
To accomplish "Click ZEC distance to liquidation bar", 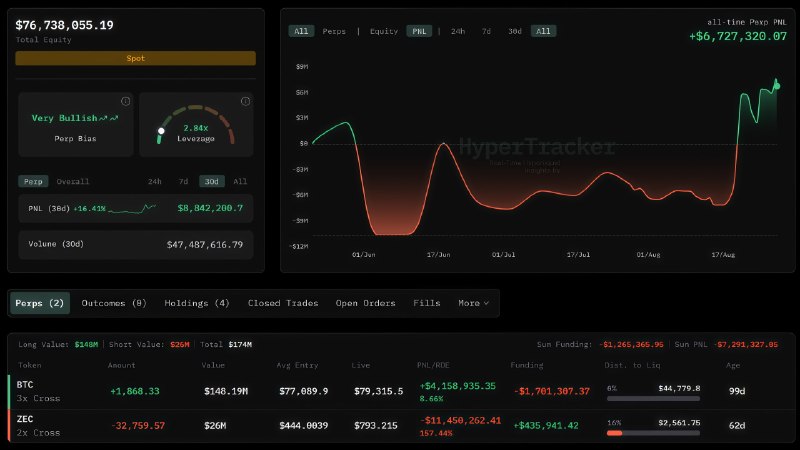I will (654, 433).
